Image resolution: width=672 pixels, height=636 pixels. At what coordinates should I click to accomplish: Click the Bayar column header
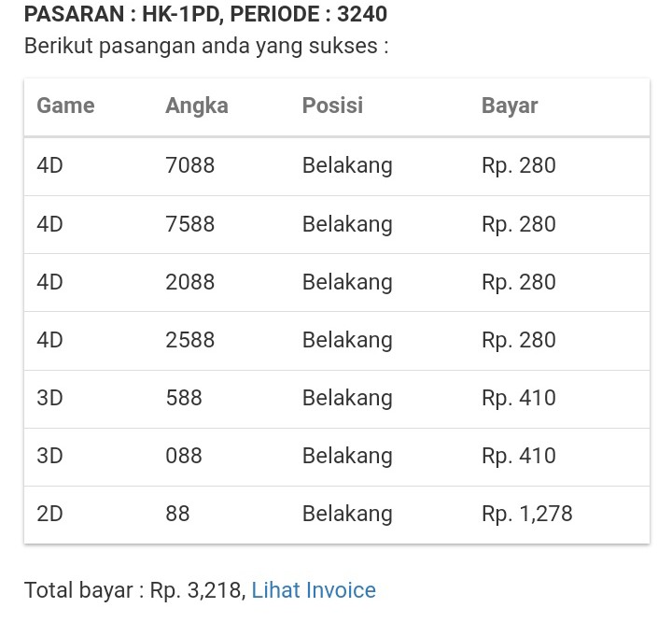click(510, 106)
